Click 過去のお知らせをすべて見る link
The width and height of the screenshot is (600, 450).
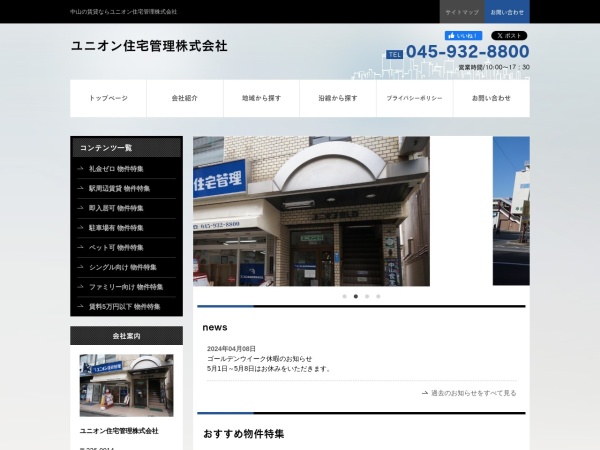coord(474,393)
